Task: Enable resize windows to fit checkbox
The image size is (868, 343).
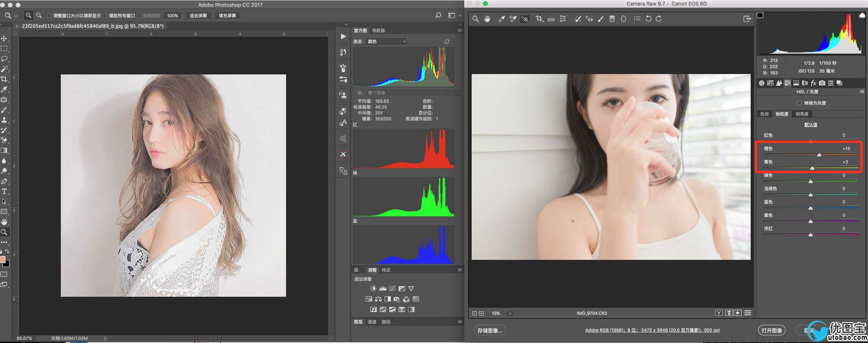Action: pos(49,16)
